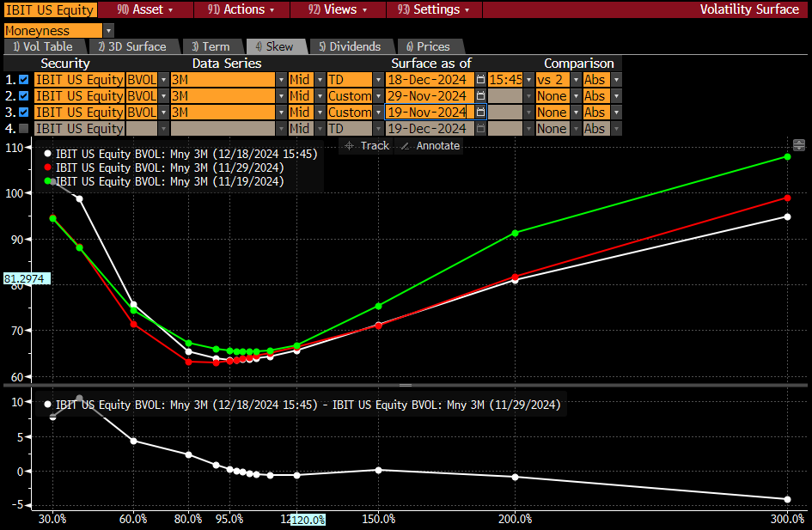
Task: Open the 90) Asset menu
Action: (145, 9)
